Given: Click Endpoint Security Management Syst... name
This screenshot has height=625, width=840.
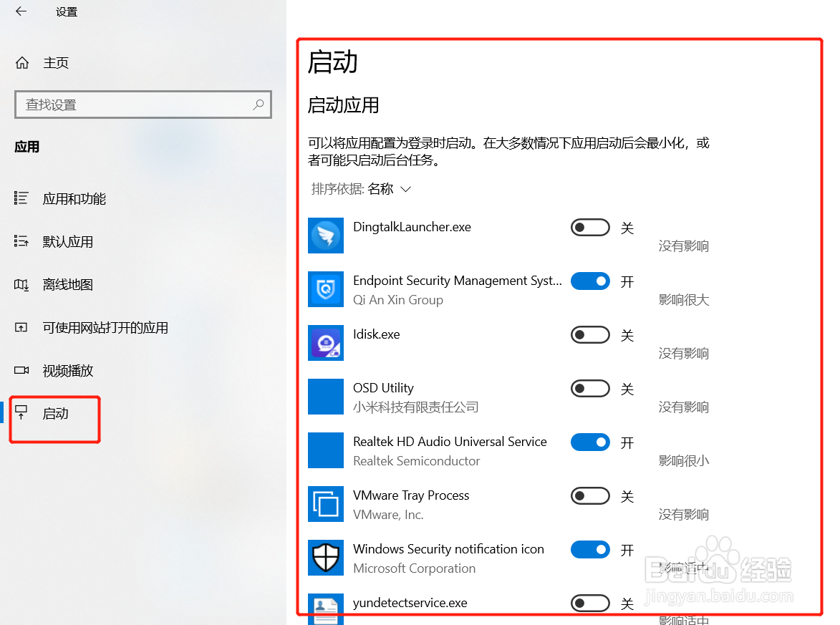Looking at the screenshot, I should tap(458, 281).
